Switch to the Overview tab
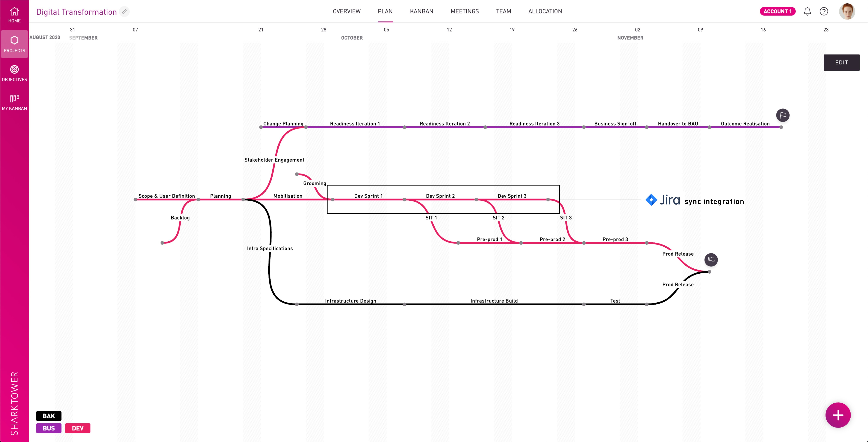This screenshot has height=442, width=868. pos(346,11)
